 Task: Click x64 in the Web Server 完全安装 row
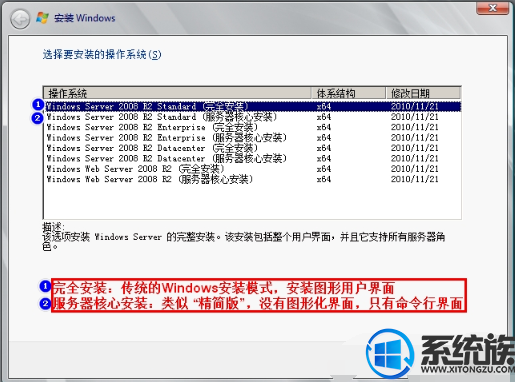[324, 169]
